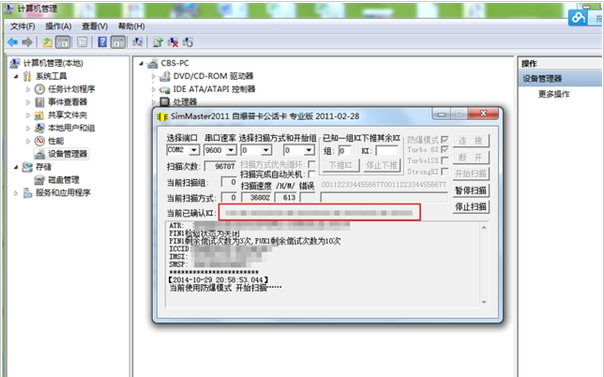Enable the Turbo12X checkbox
This screenshot has width=604, height=377.
point(444,160)
